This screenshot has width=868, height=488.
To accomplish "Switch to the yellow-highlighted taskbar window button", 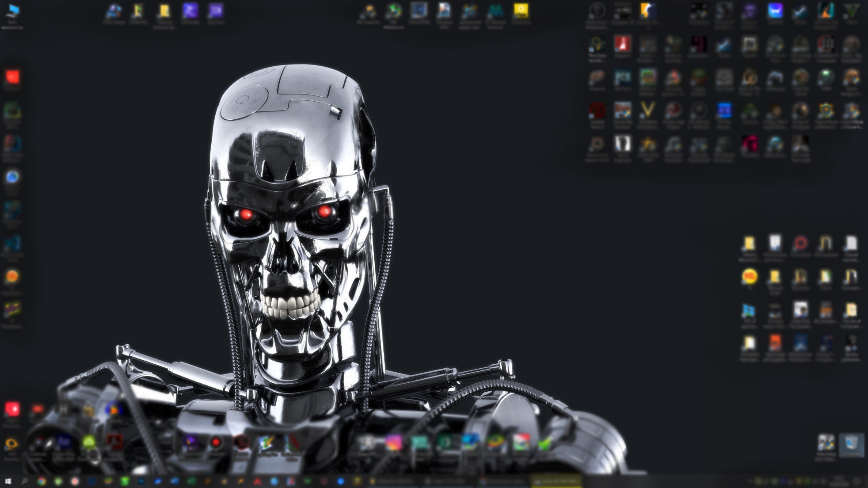I will pos(557,481).
